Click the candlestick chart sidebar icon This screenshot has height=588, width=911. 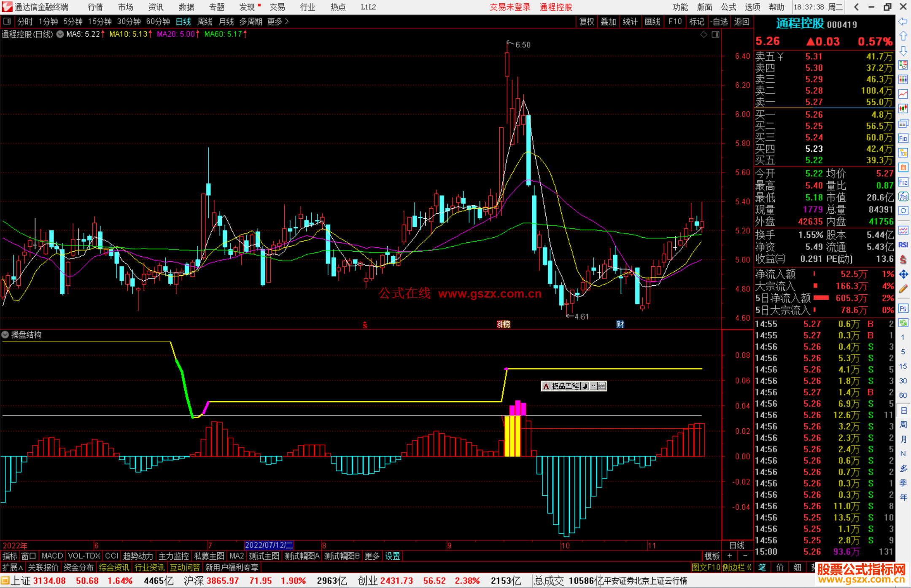click(x=903, y=109)
